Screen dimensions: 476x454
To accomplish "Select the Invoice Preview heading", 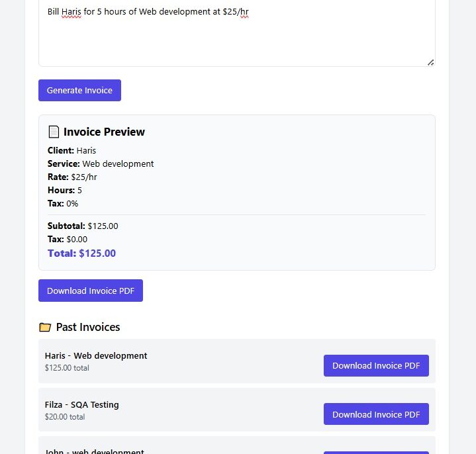I will [104, 132].
